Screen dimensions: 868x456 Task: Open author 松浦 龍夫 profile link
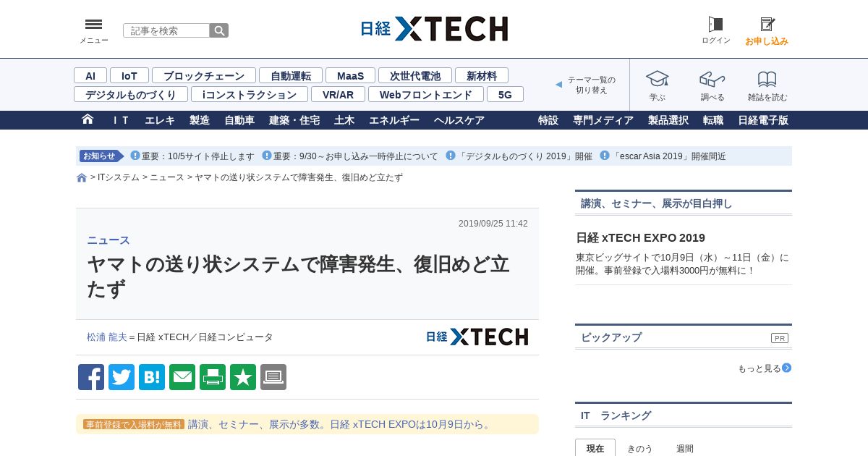pos(107,337)
